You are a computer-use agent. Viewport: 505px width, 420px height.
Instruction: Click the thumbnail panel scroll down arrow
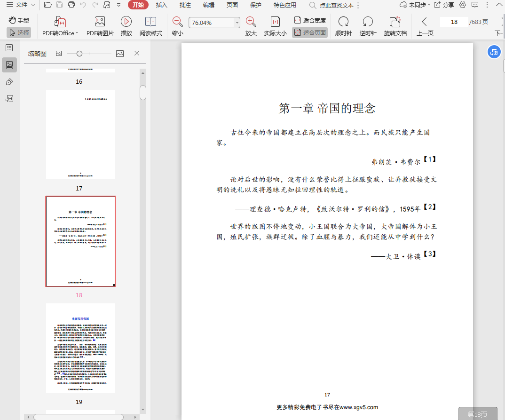[143, 410]
